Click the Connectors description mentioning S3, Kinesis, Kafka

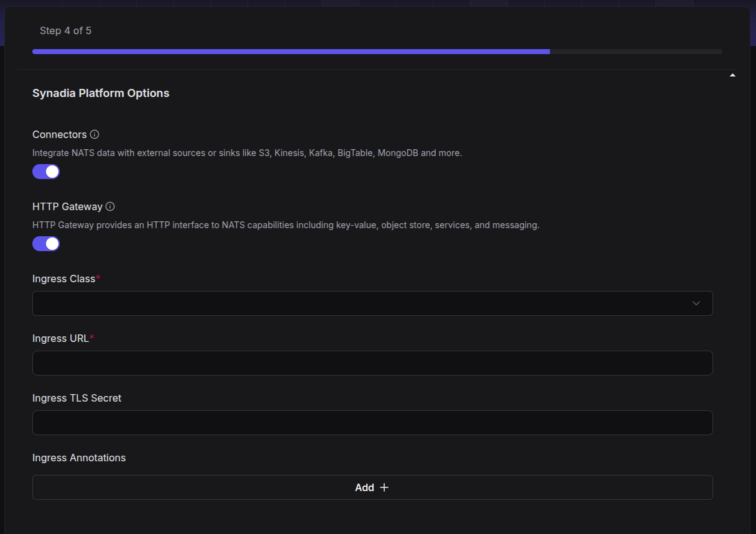click(x=247, y=152)
